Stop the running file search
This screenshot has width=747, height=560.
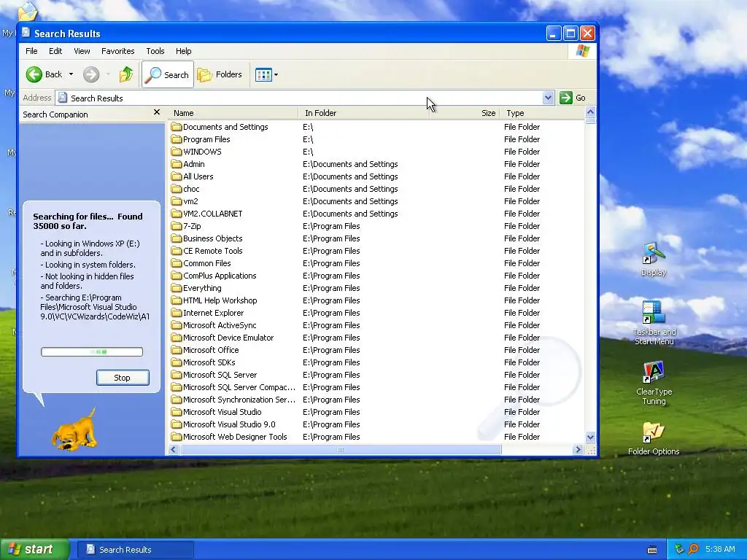[x=123, y=378]
